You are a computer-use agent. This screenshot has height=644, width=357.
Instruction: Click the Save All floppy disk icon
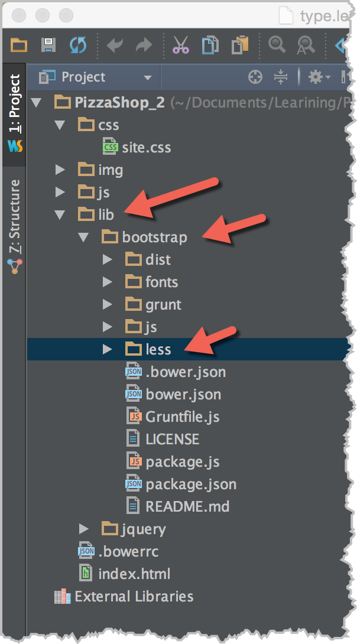click(x=48, y=44)
